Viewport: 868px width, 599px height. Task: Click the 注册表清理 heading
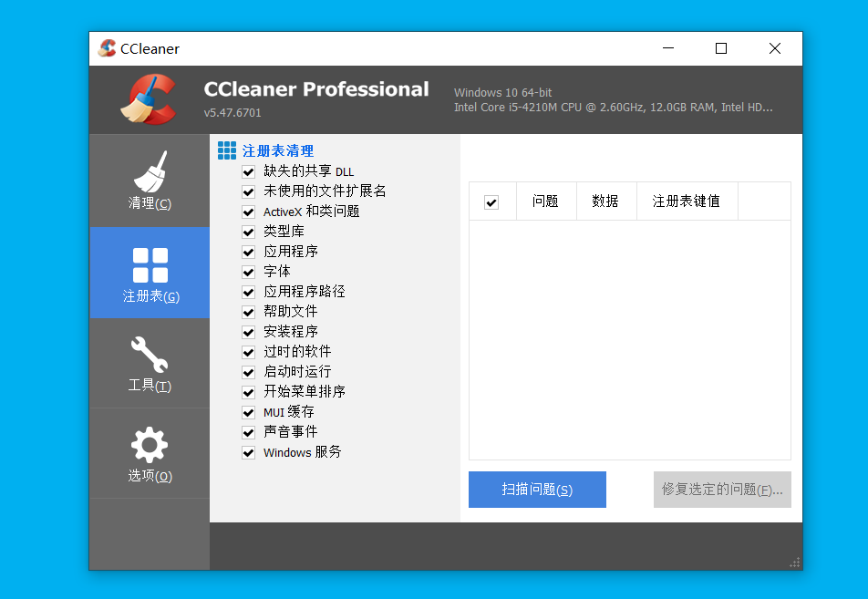[x=278, y=150]
